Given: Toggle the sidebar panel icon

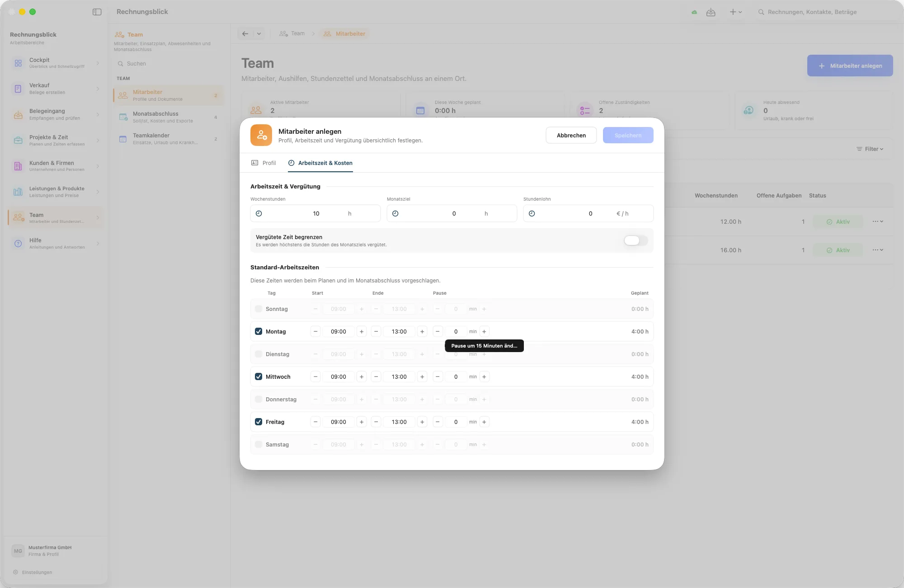Looking at the screenshot, I should tap(97, 12).
